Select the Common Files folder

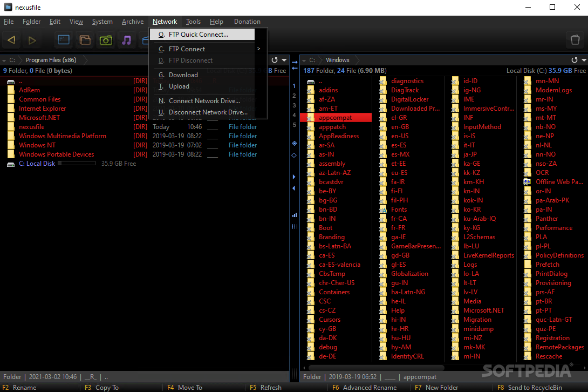click(40, 99)
